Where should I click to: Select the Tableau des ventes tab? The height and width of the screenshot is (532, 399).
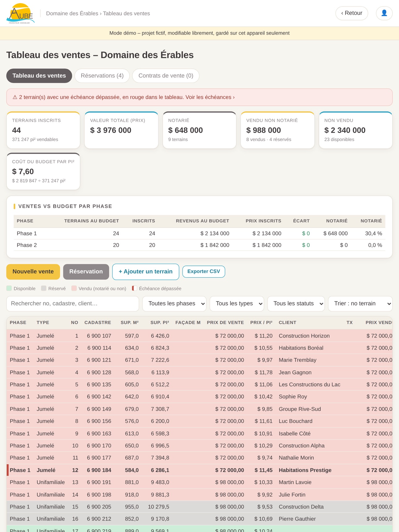(x=39, y=76)
